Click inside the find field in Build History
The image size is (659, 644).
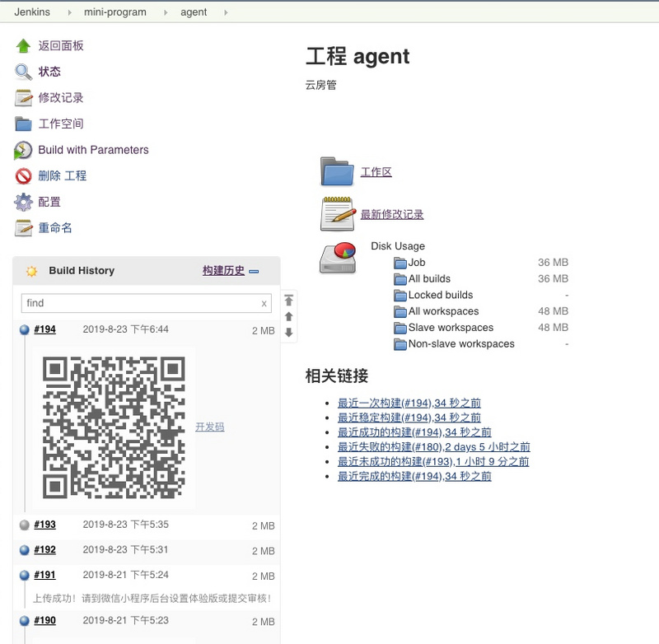tap(140, 303)
